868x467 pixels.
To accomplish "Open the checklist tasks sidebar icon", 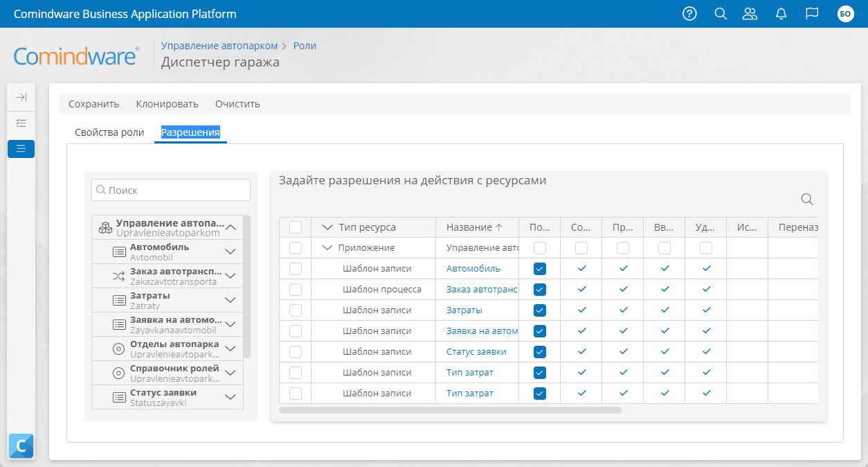I will pos(21,123).
